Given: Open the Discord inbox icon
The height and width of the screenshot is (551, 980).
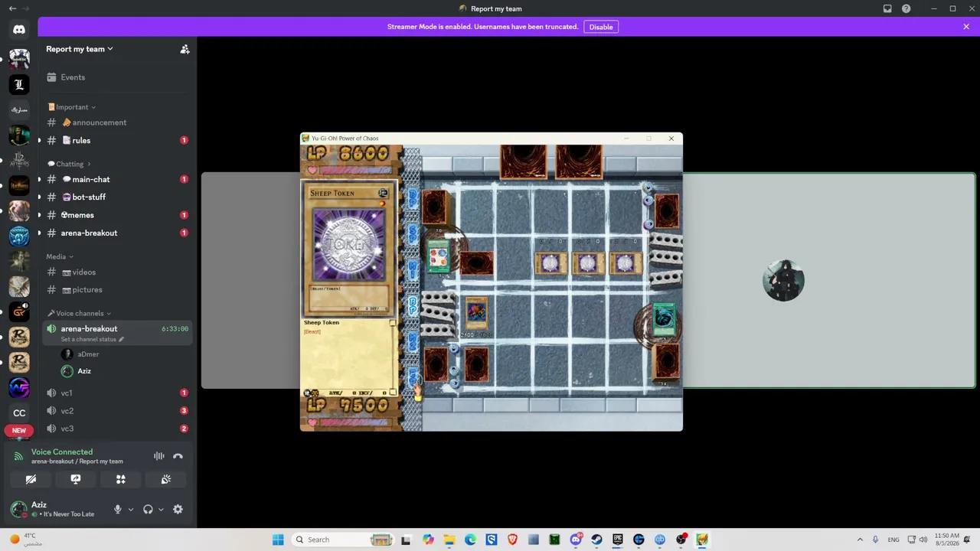Looking at the screenshot, I should pos(887,8).
